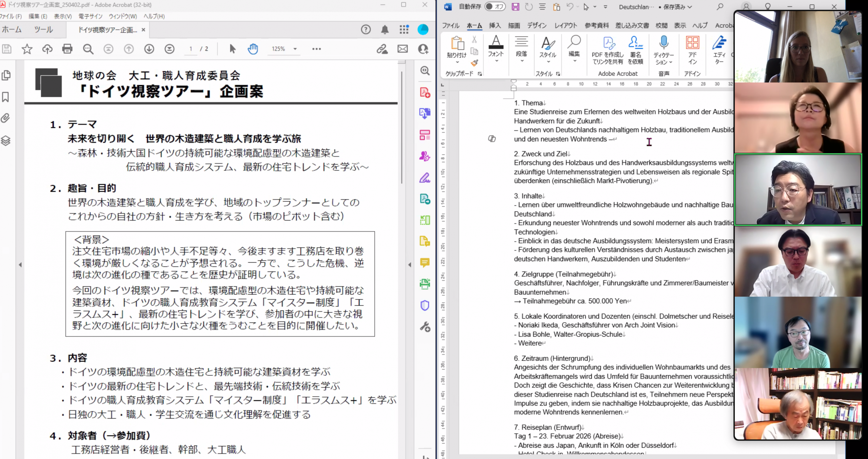This screenshot has height=459, width=868.
Task: Open the 表示(V) menu in Acrobat
Action: [63, 16]
